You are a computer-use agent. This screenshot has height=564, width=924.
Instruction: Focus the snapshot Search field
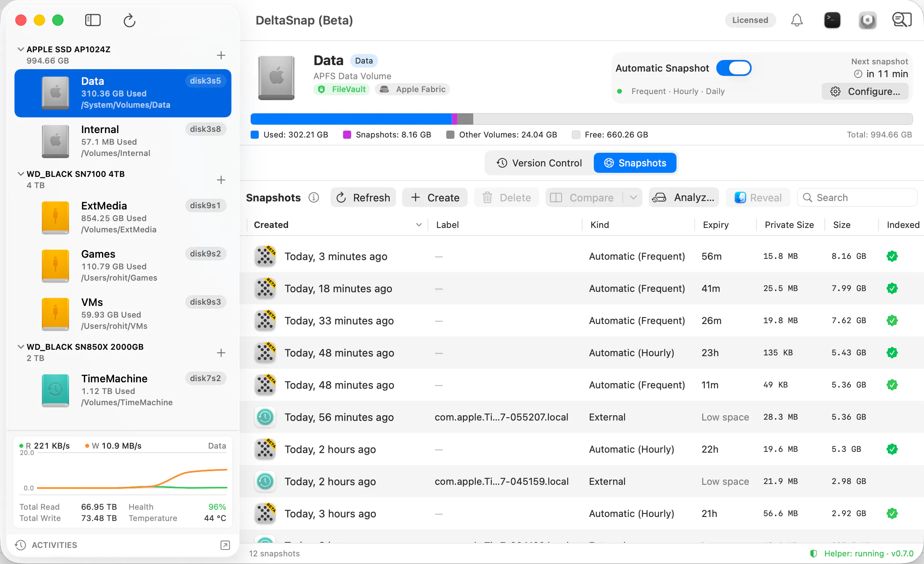[857, 197]
